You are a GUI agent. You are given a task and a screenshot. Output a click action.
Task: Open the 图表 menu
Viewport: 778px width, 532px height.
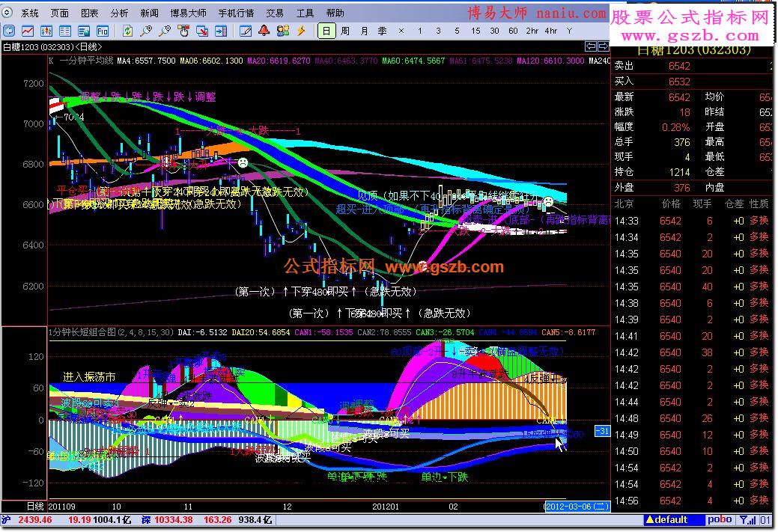pos(89,13)
